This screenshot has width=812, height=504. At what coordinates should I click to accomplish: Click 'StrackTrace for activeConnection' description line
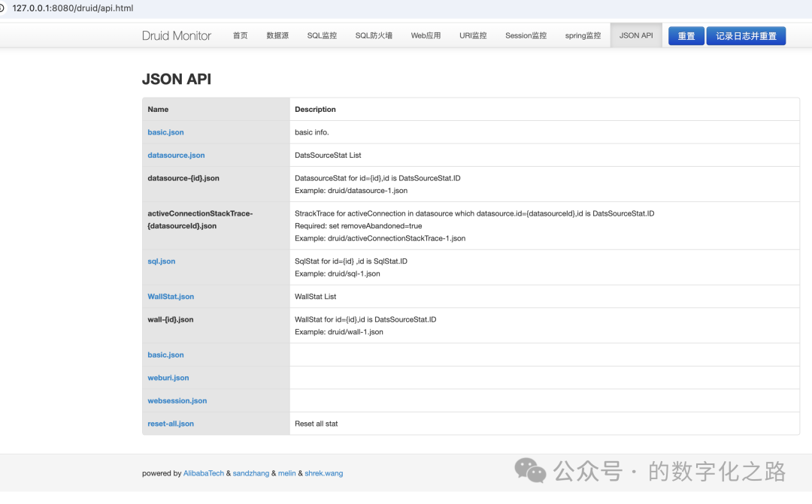coord(474,213)
